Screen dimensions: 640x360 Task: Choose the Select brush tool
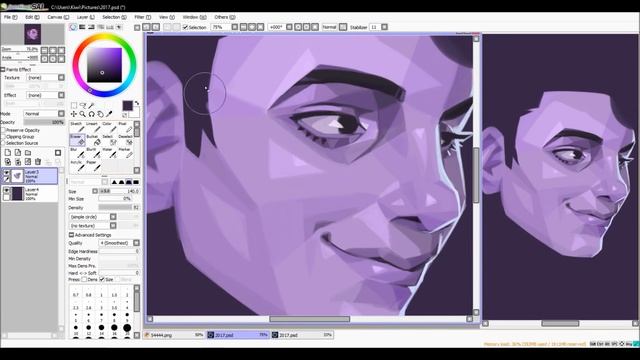coord(108,140)
